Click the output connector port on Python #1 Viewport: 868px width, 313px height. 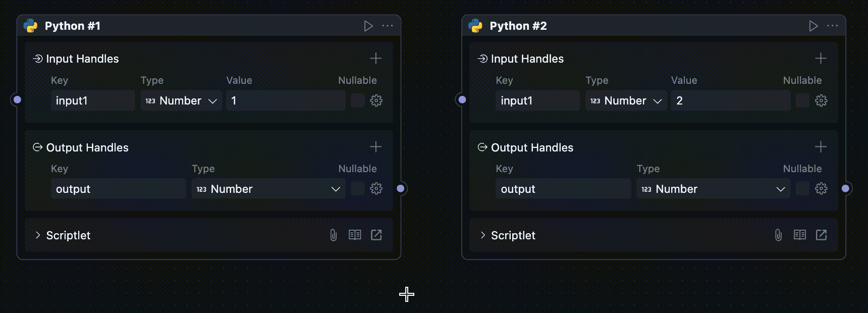pyautogui.click(x=401, y=188)
